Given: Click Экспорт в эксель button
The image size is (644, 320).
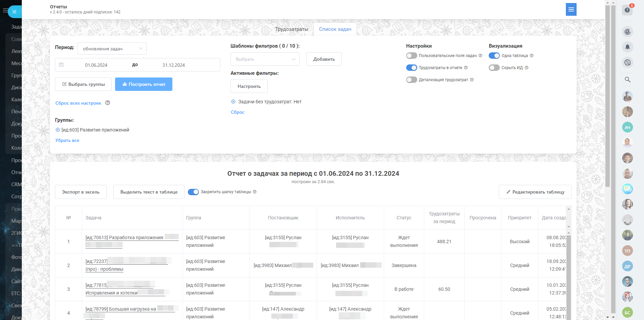Looking at the screenshot, I should [81, 192].
